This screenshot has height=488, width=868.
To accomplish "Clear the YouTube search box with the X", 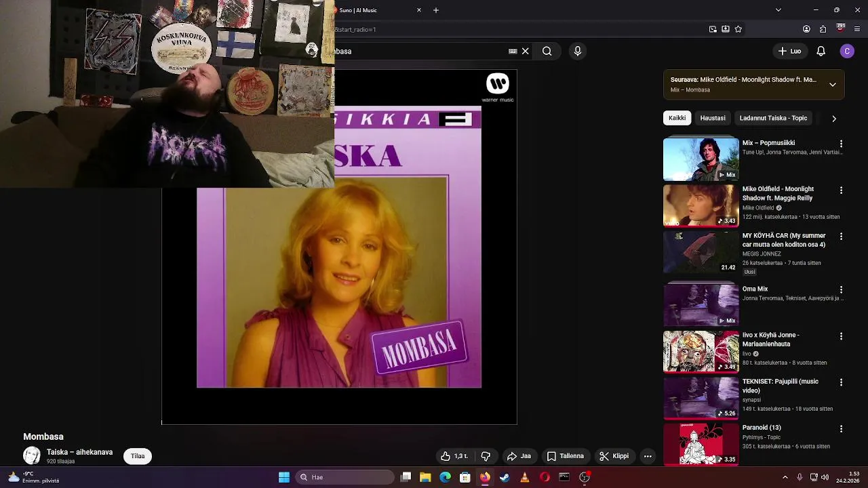I will (525, 51).
